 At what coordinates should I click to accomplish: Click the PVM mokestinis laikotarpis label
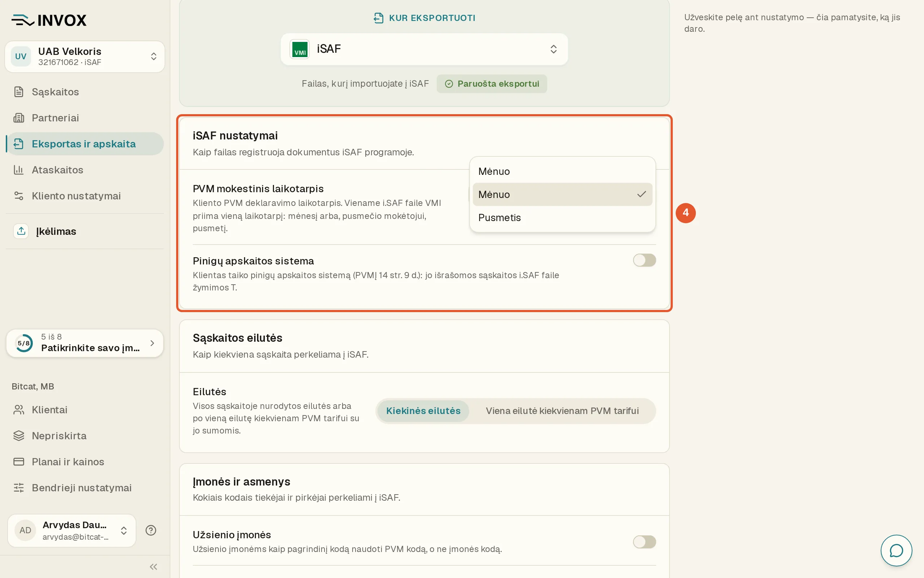(258, 189)
